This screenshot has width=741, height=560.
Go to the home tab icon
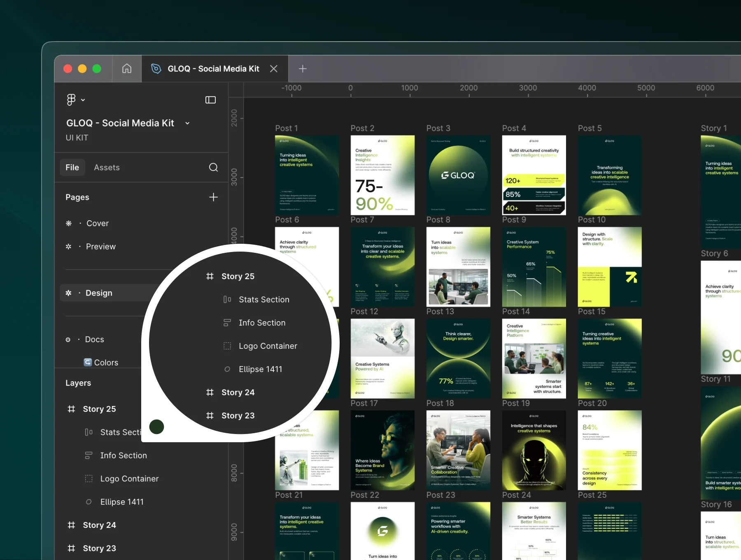tap(127, 68)
